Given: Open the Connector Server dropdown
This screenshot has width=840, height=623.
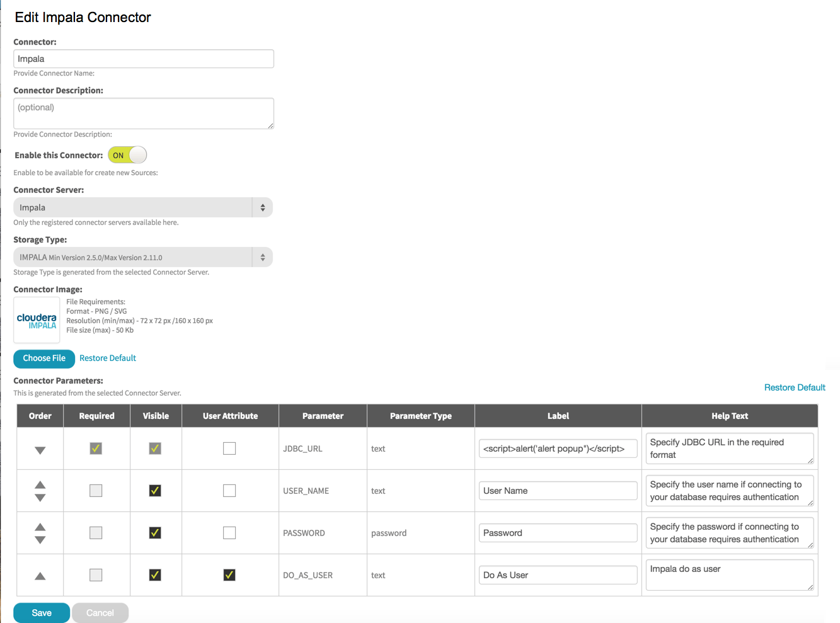Looking at the screenshot, I should 143,207.
